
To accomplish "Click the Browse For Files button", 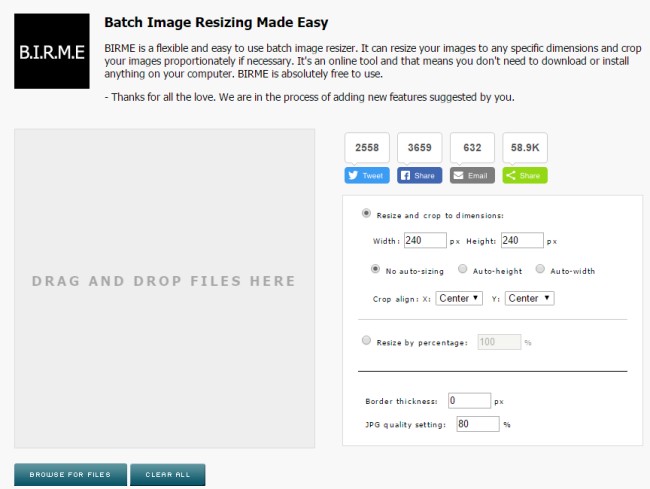I will coord(70,474).
